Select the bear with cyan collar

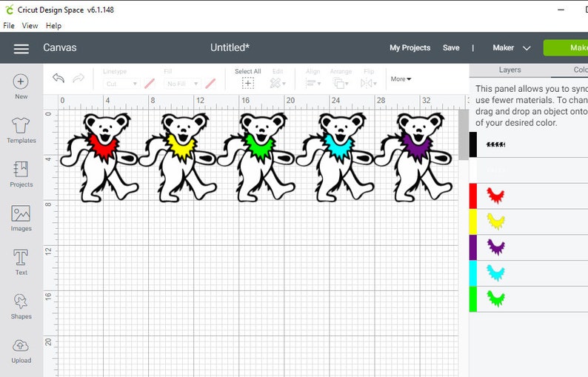pos(335,158)
